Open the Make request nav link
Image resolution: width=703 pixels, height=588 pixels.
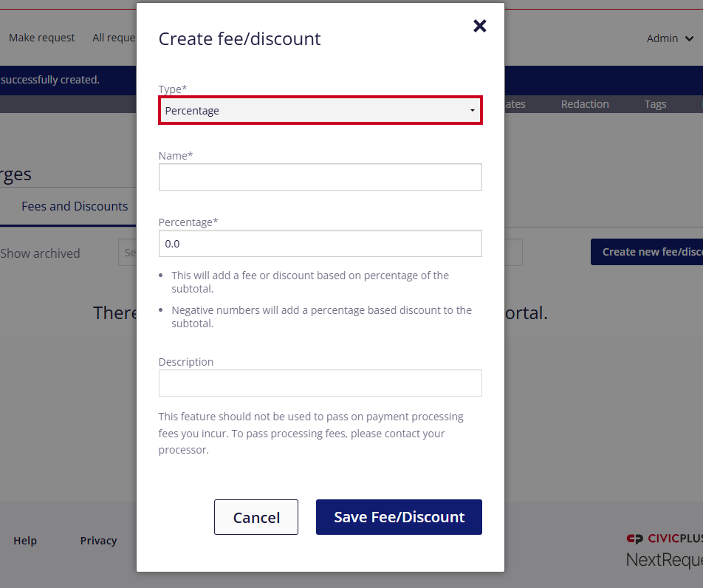click(41, 38)
